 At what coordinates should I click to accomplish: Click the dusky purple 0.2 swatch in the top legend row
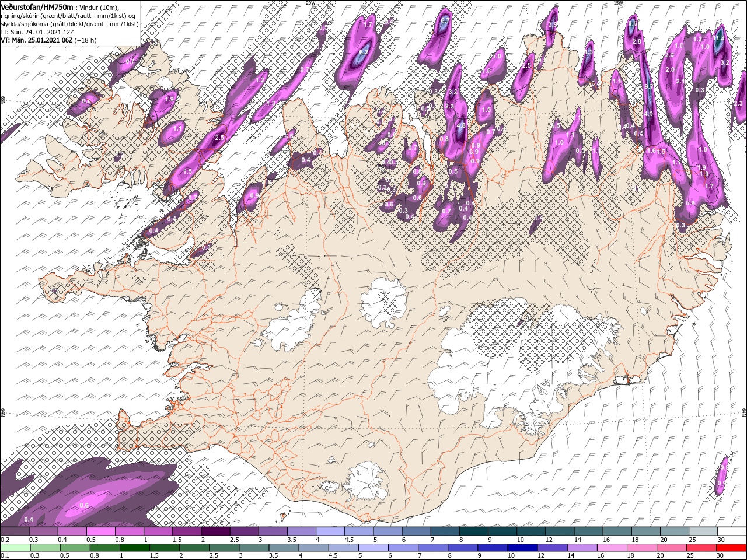pyautogui.click(x=15, y=531)
